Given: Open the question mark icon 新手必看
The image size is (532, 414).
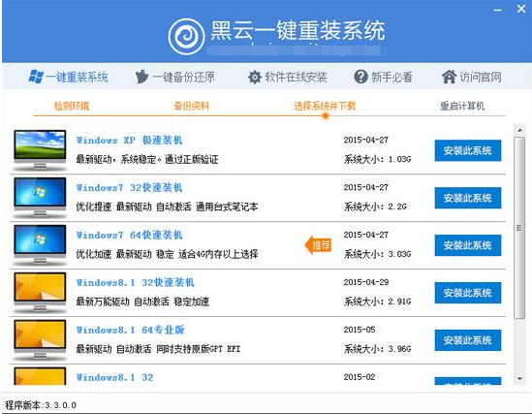Looking at the screenshot, I should (360, 77).
